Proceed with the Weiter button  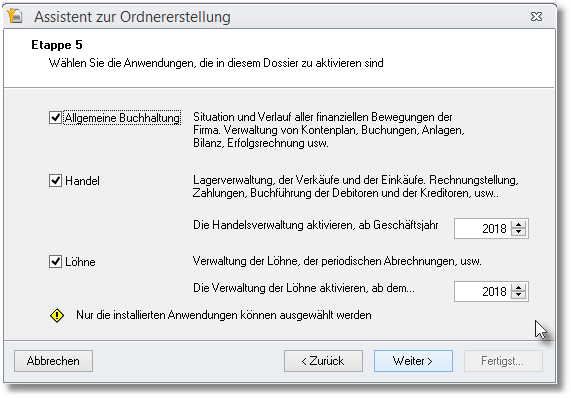tap(413, 361)
